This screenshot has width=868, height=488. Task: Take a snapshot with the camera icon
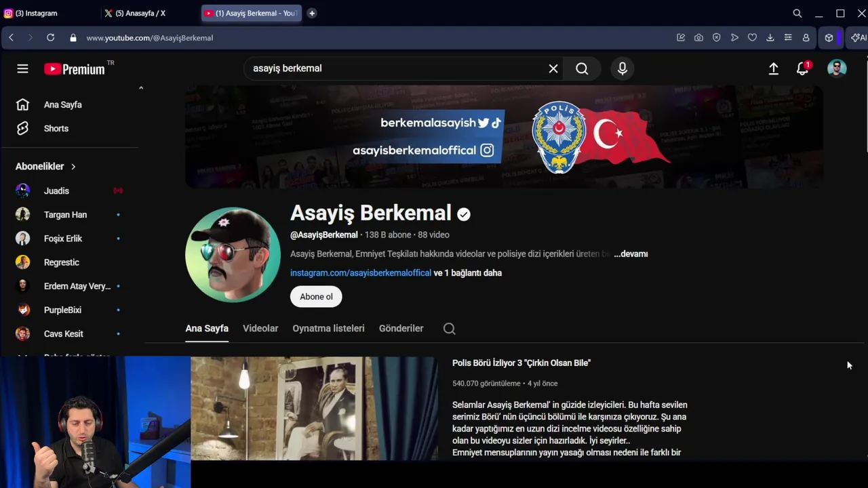pos(698,38)
